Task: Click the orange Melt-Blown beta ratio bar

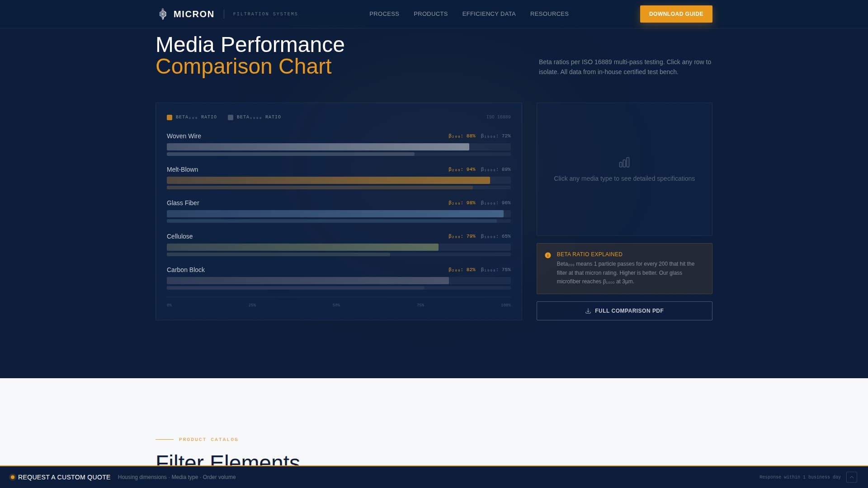Action: (328, 180)
